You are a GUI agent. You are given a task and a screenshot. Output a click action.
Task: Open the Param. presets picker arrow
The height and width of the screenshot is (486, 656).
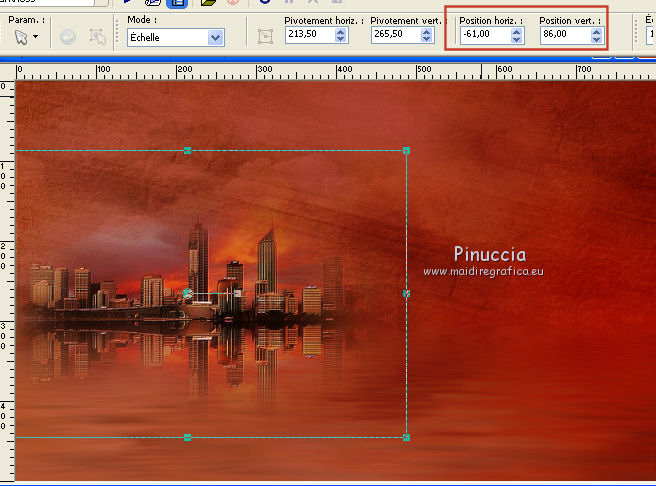coord(36,37)
